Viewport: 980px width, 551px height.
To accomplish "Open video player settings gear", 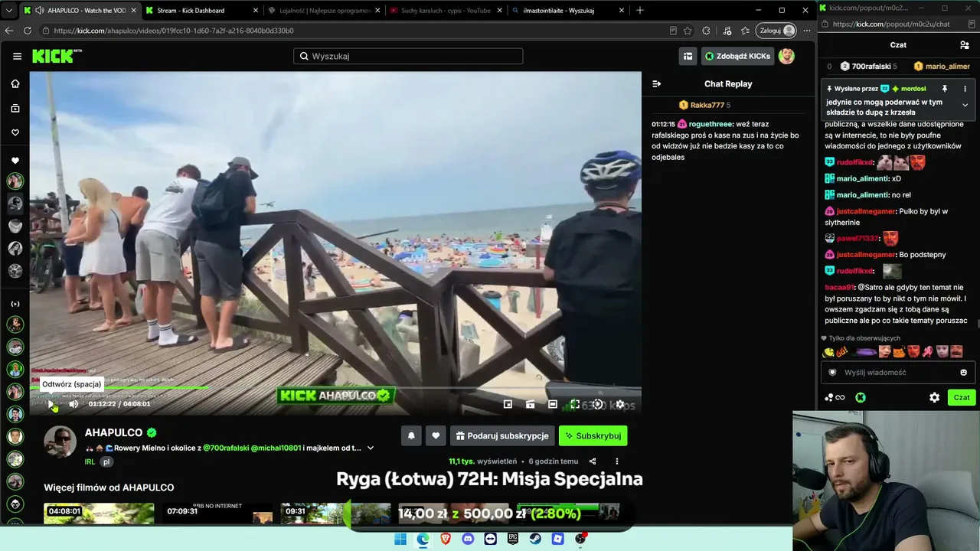I will pos(620,404).
